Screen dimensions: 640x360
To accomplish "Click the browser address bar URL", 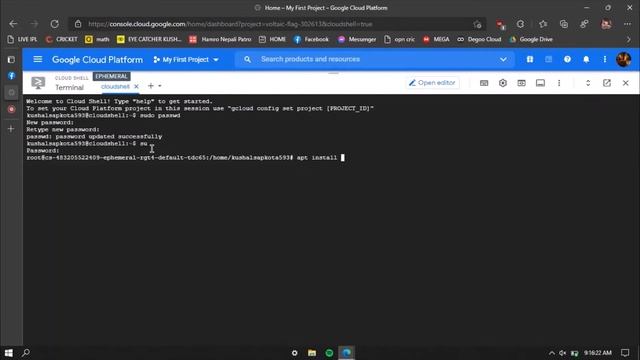I will tap(230, 24).
